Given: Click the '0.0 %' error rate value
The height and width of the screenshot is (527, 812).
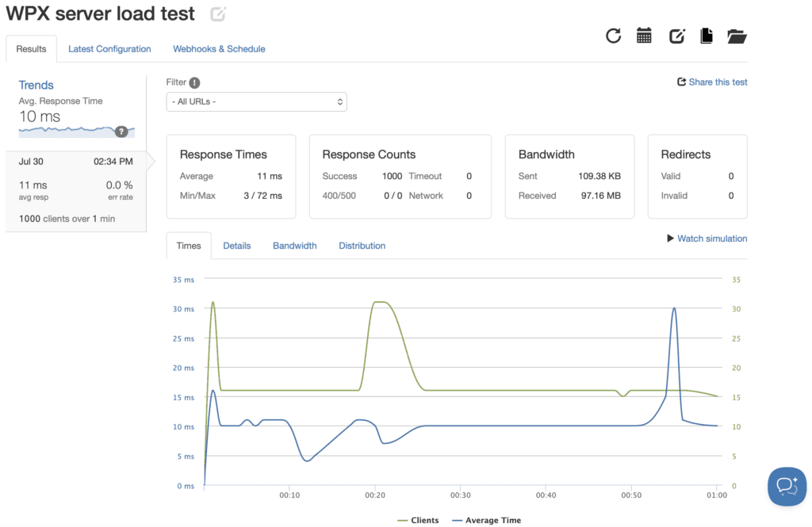Looking at the screenshot, I should [119, 185].
